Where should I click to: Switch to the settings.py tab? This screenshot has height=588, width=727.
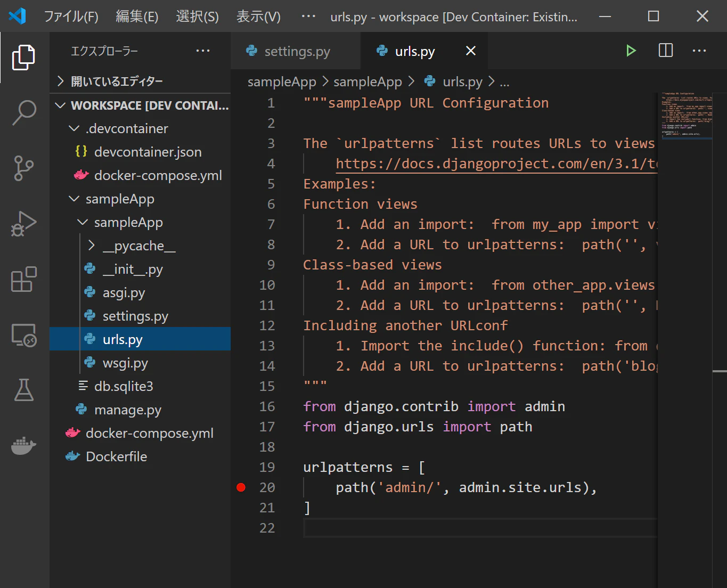(x=296, y=51)
